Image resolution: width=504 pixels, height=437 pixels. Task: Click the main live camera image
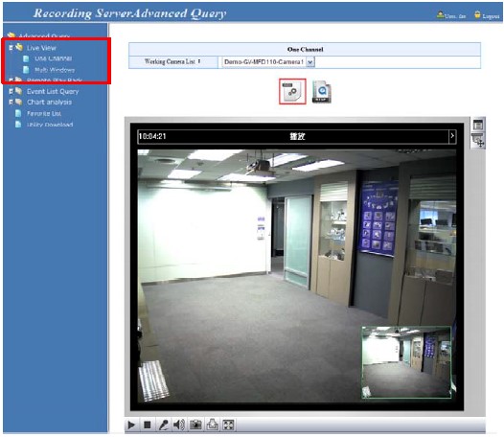297,276
